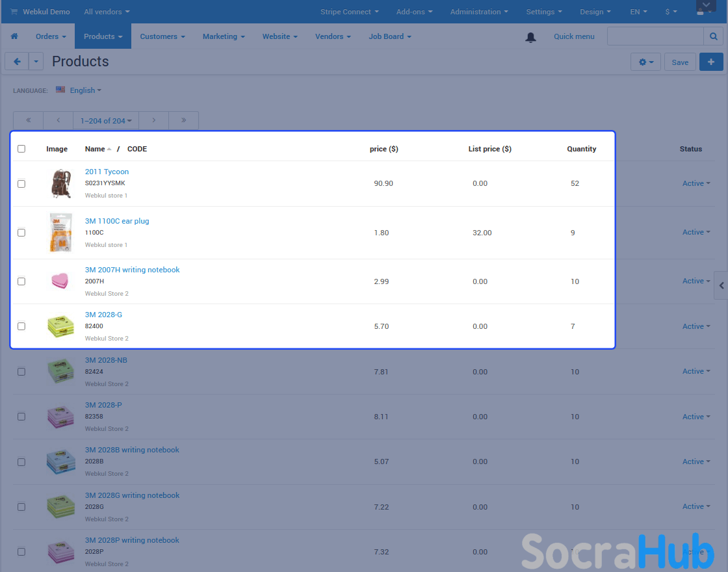
Task: Check the 3M 2028B writing notebook checkbox
Action: pyautogui.click(x=21, y=462)
